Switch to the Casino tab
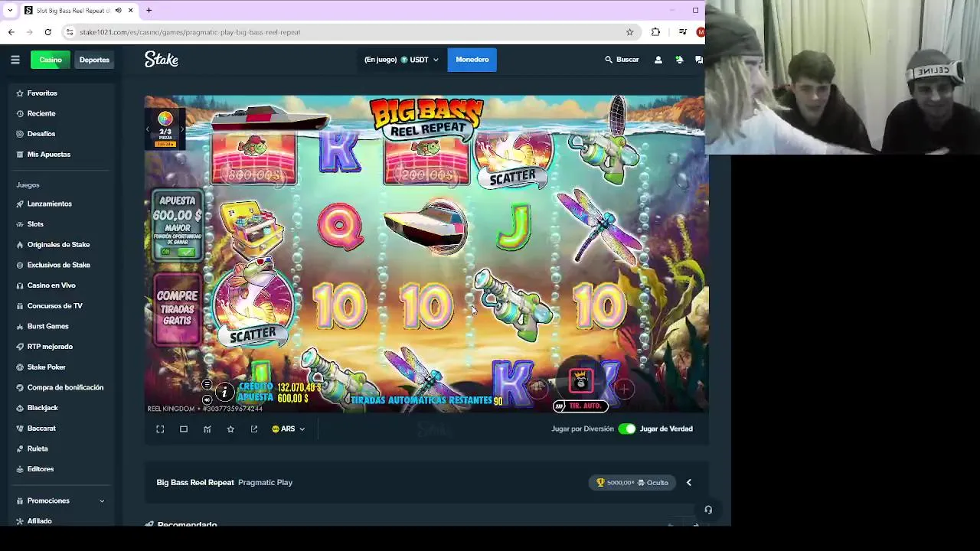This screenshot has width=980, height=551. 51,60
